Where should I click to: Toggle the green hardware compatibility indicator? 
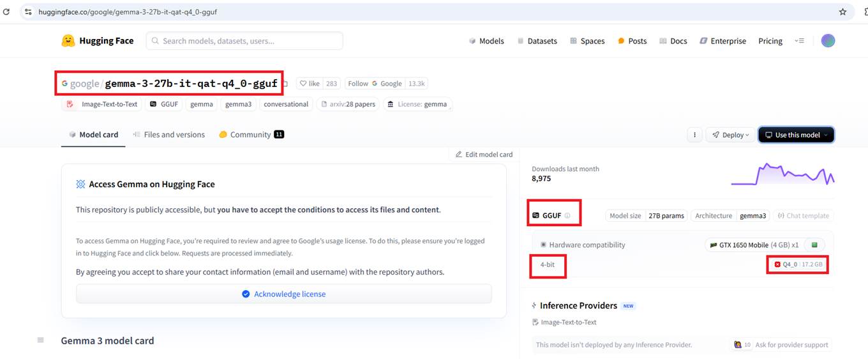(x=814, y=245)
